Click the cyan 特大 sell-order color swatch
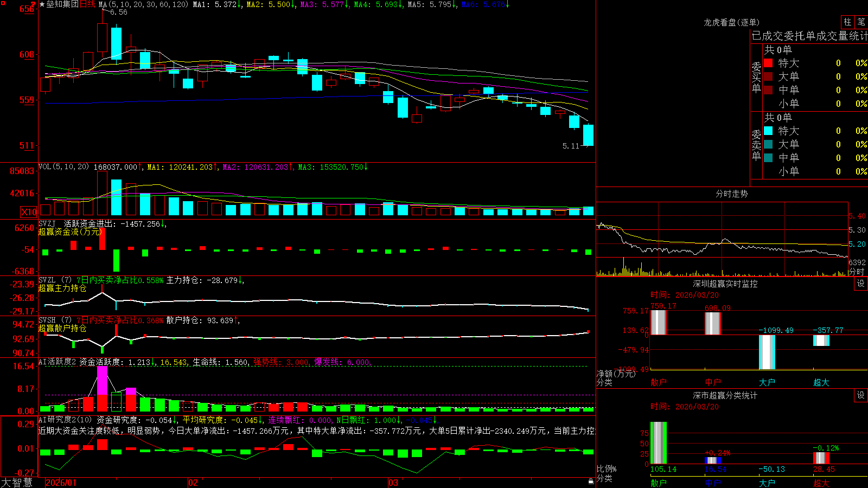 (768, 131)
